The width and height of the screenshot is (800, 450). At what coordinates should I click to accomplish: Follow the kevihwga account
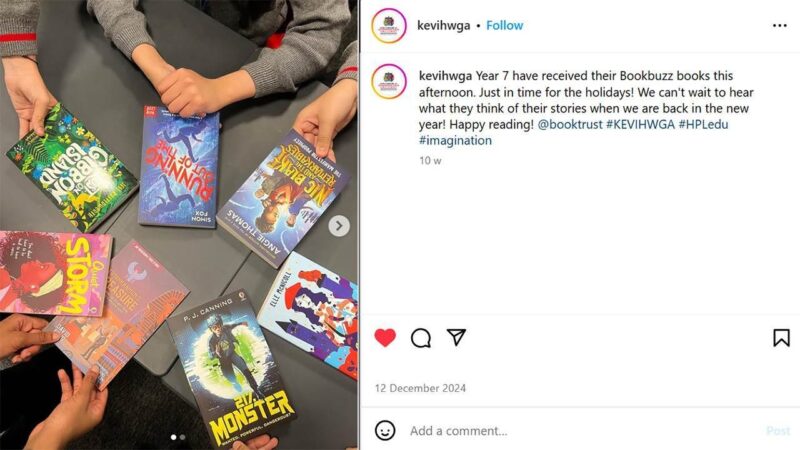coord(504,26)
